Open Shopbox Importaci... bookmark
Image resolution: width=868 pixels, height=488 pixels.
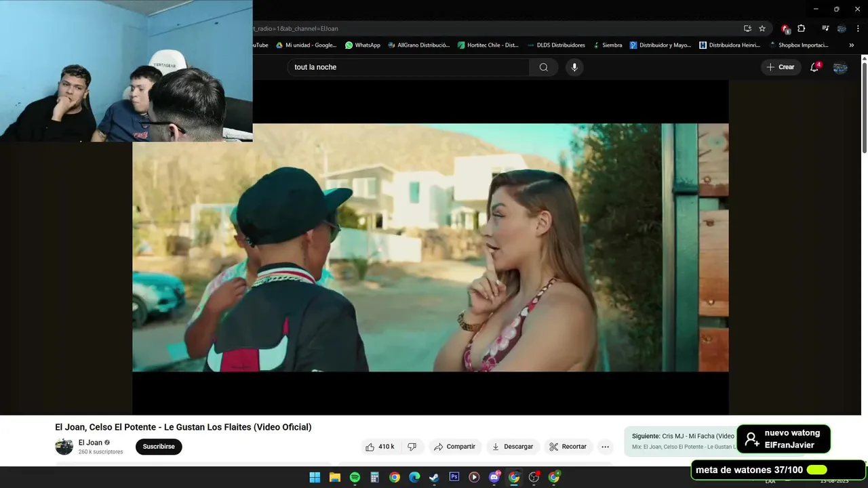click(x=799, y=45)
